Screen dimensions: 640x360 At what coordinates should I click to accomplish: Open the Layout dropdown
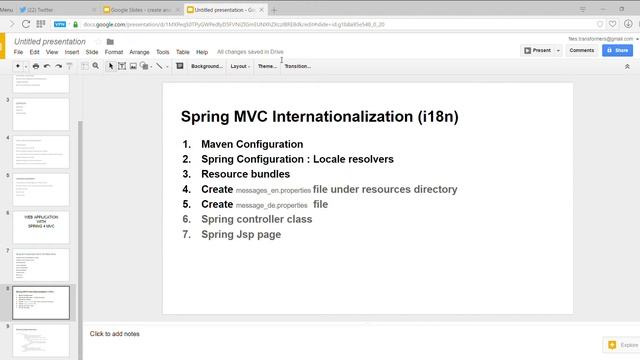240,66
